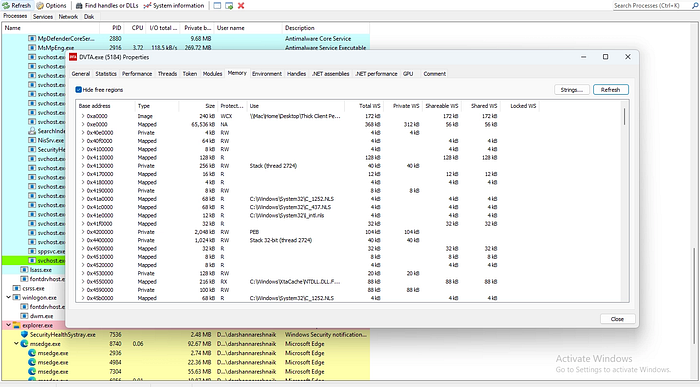Click the Search Processes input field
This screenshot has width=700, height=387.
(651, 6)
